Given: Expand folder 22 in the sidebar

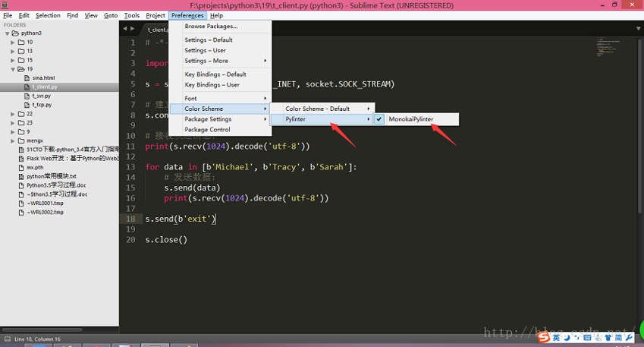Looking at the screenshot, I should [13, 115].
